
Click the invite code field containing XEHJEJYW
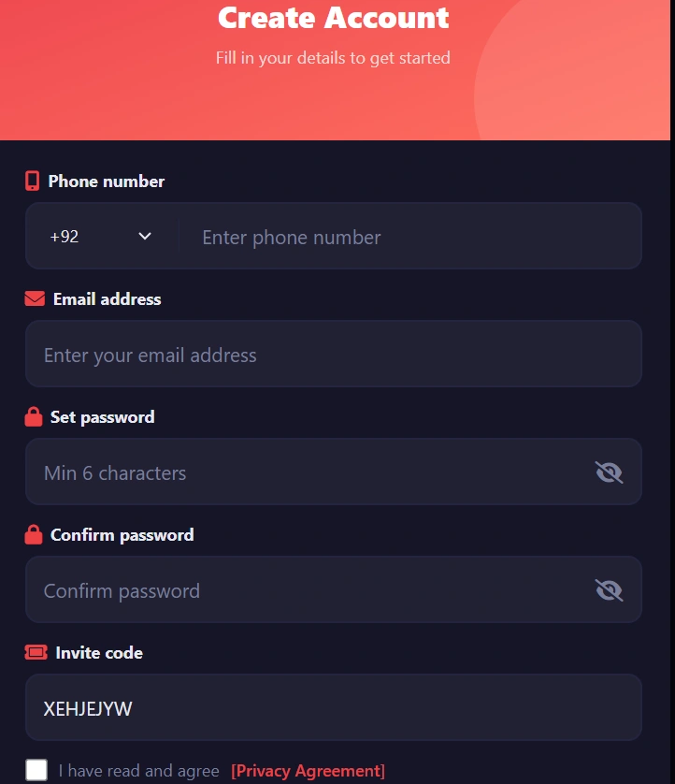click(334, 708)
